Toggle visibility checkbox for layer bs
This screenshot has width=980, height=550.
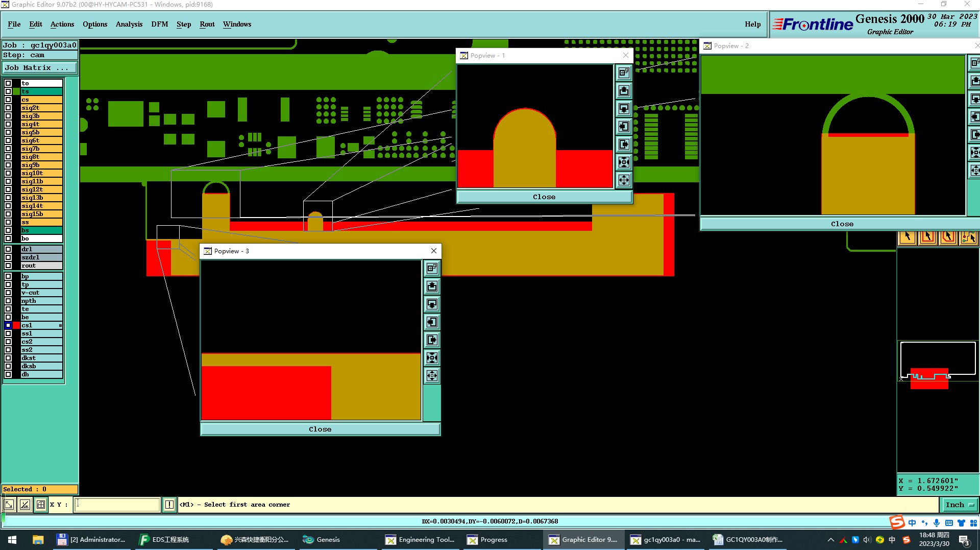(x=8, y=230)
